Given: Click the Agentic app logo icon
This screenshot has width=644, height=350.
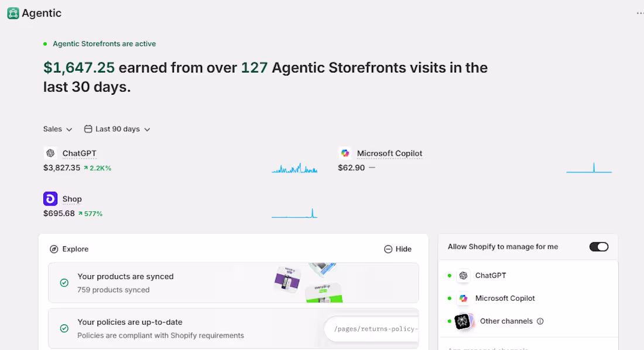Looking at the screenshot, I should [x=13, y=13].
